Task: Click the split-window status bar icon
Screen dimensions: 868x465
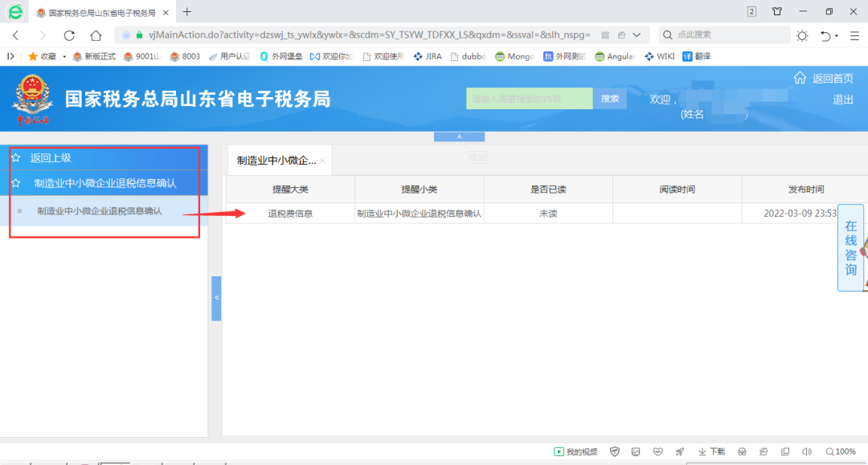Action: click(785, 451)
